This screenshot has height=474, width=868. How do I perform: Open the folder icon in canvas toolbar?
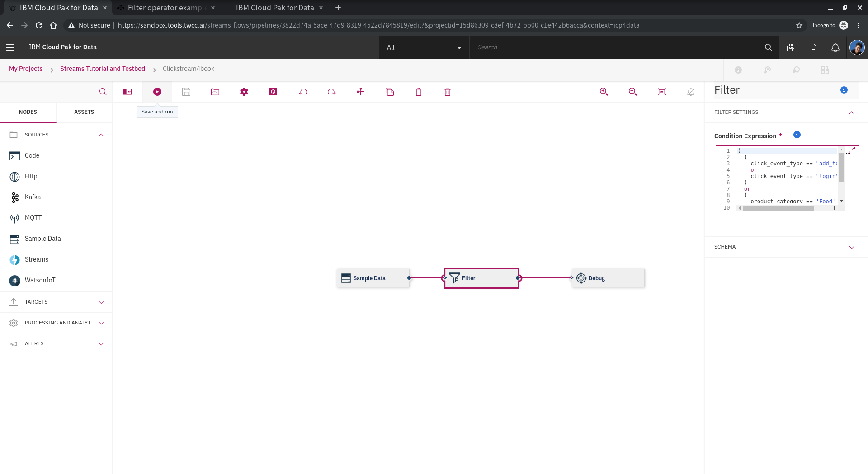(215, 92)
